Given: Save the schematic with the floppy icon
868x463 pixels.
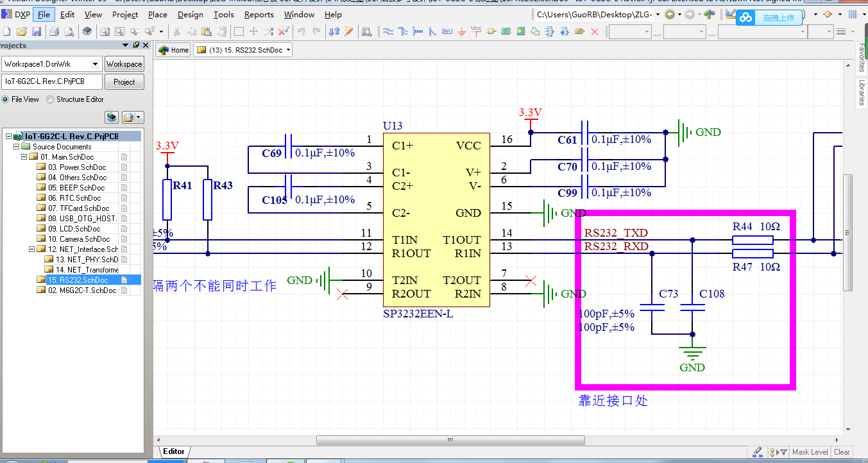Looking at the screenshot, I should click(x=37, y=31).
